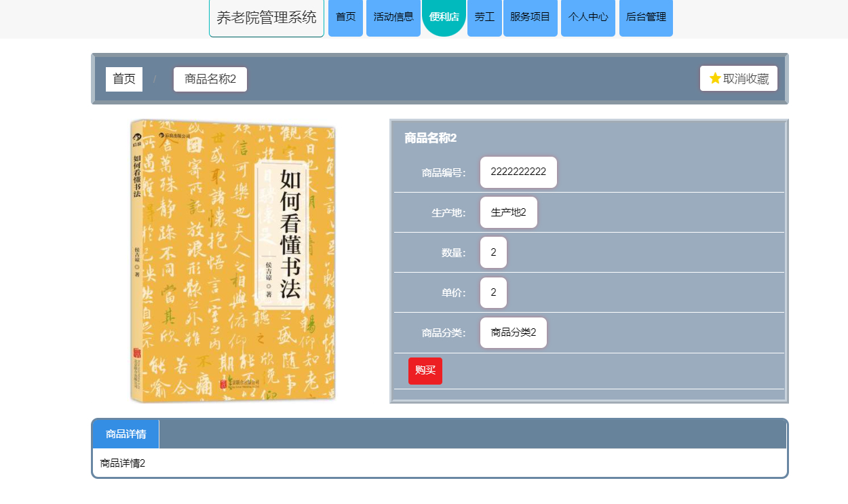Click 首页 in the breadcrumb trail
The image size is (848, 504).
124,79
